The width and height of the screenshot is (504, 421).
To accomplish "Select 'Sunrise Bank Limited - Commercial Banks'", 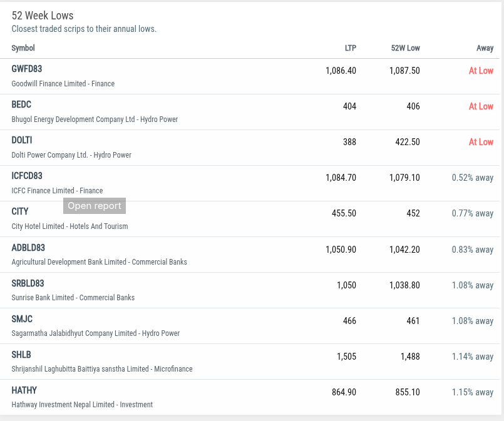I will tap(73, 298).
